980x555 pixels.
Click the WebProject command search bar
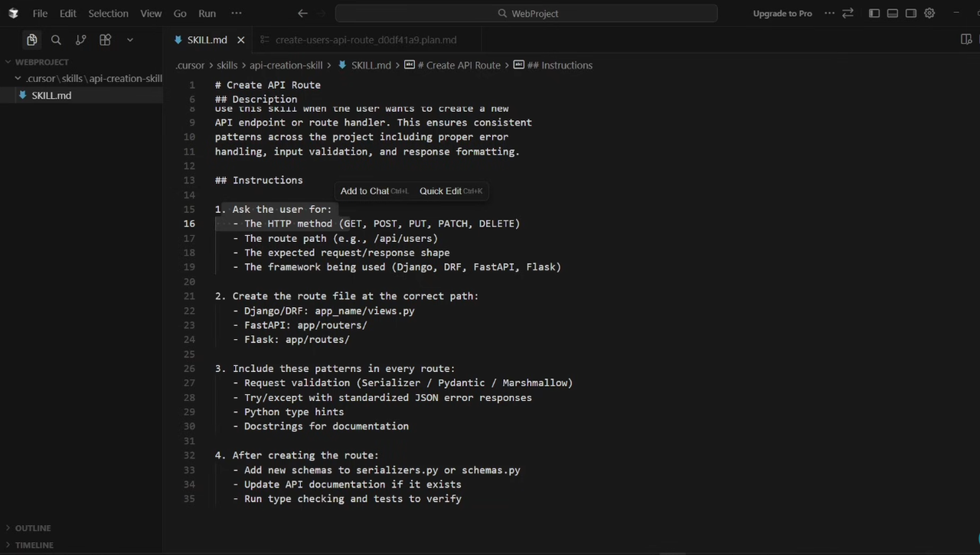click(526, 13)
